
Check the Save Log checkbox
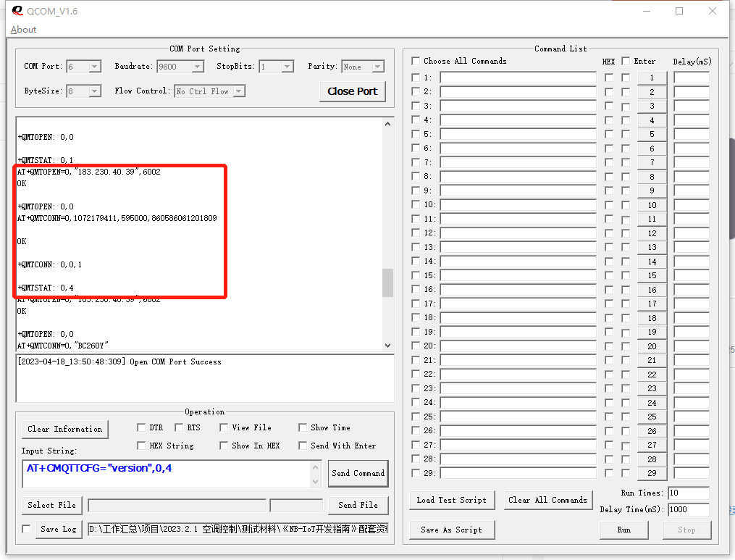(x=26, y=529)
